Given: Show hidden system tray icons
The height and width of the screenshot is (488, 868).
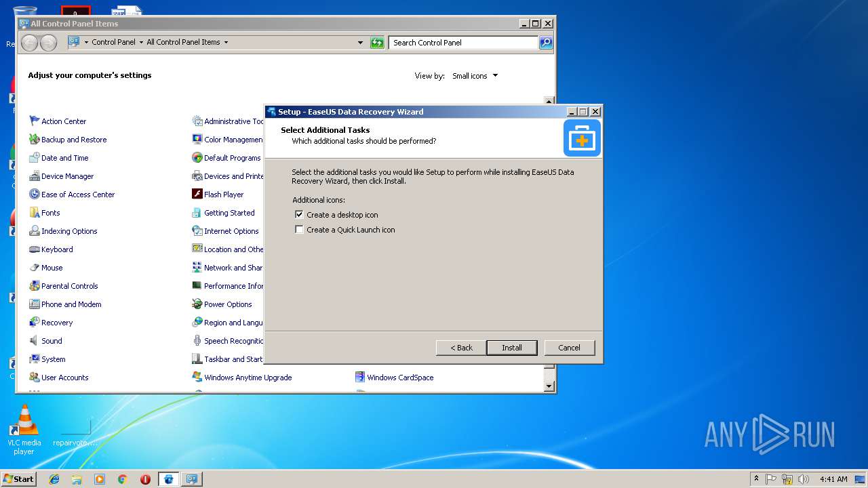Looking at the screenshot, I should [756, 479].
